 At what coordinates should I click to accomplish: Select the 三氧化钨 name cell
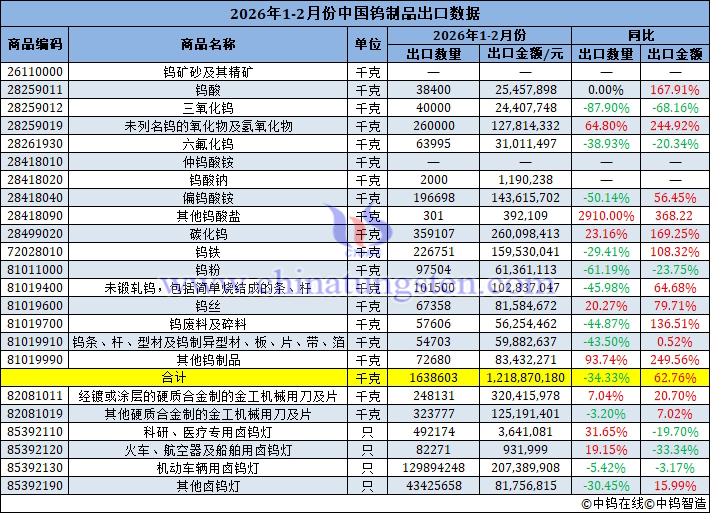(x=208, y=108)
